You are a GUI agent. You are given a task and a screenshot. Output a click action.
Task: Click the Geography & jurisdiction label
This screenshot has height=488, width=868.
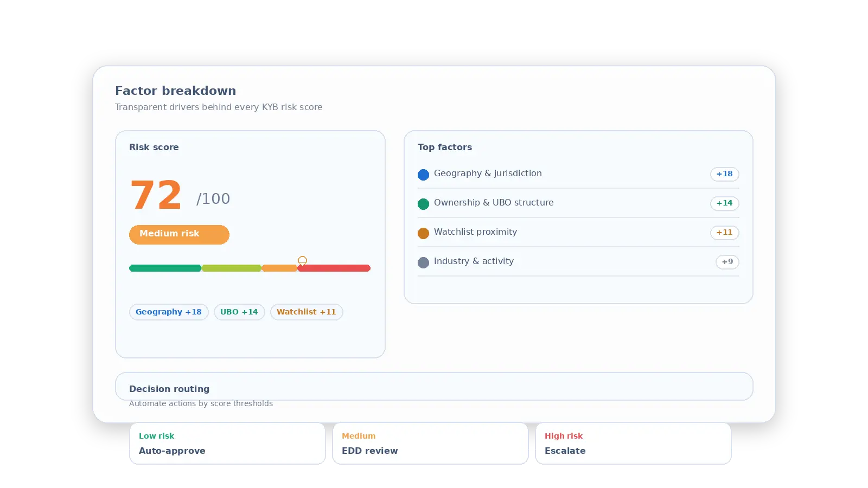coord(488,174)
